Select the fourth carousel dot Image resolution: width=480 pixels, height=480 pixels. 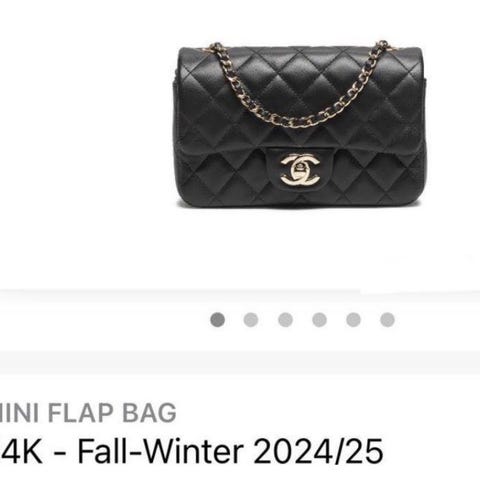pos(320,320)
